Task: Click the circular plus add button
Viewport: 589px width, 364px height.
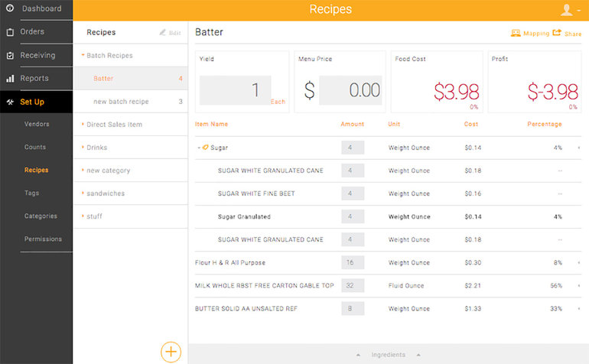Action: coord(171,352)
